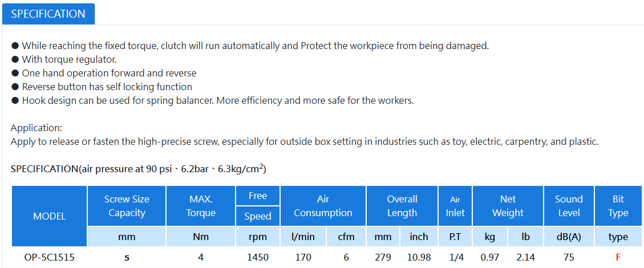Click the Nm unit cell
Viewport: 644px width, 268px height.
(x=201, y=237)
